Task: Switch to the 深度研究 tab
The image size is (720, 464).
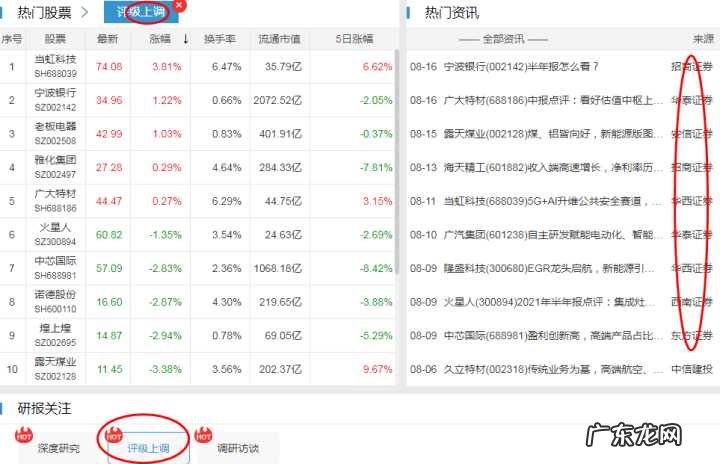Action: point(59,448)
